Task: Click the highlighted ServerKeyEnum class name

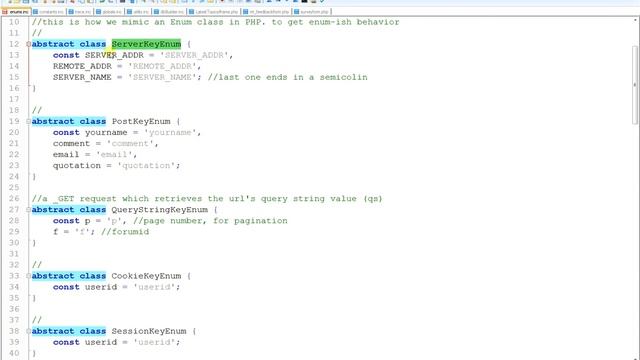Action: click(x=146, y=44)
